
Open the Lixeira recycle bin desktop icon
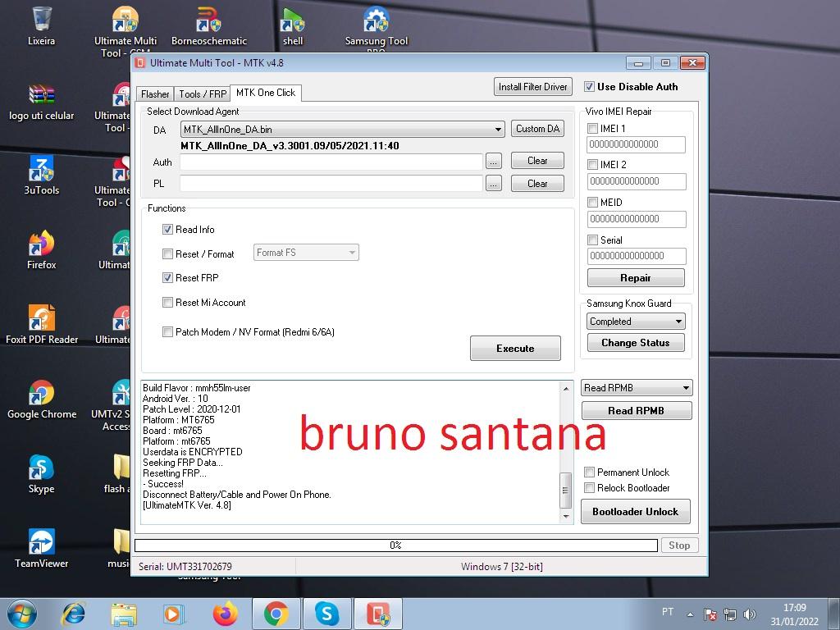[41, 25]
